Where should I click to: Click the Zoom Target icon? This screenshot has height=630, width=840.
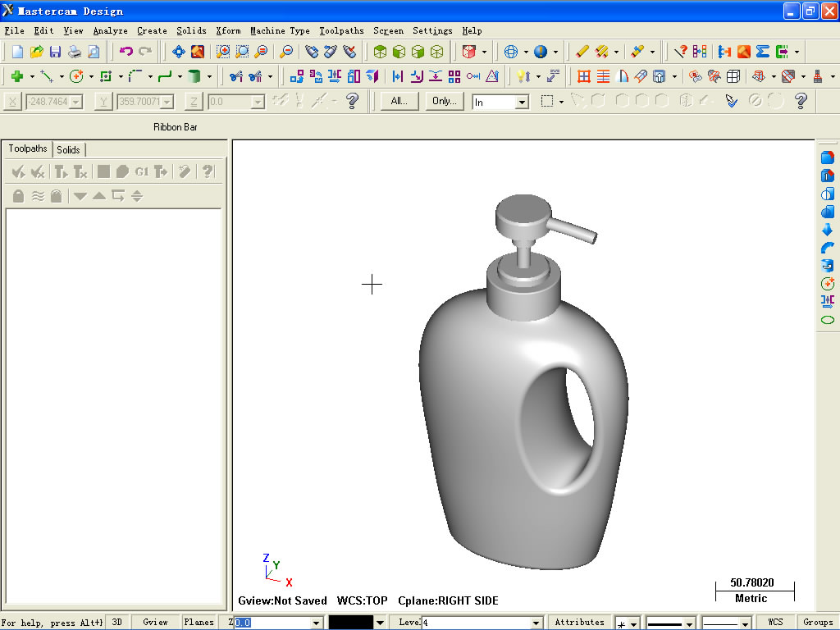(242, 52)
